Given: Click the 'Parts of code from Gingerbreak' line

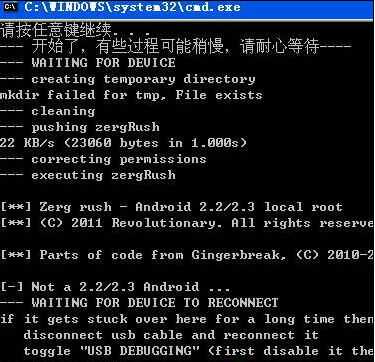Looking at the screenshot, I should [x=187, y=255].
